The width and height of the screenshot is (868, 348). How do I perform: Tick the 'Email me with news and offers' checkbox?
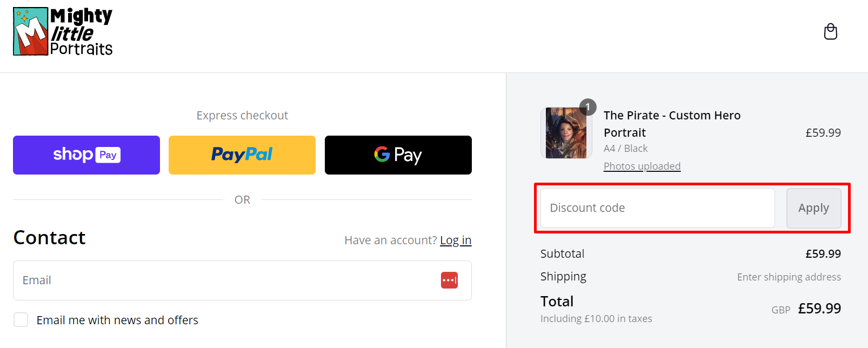click(x=21, y=320)
